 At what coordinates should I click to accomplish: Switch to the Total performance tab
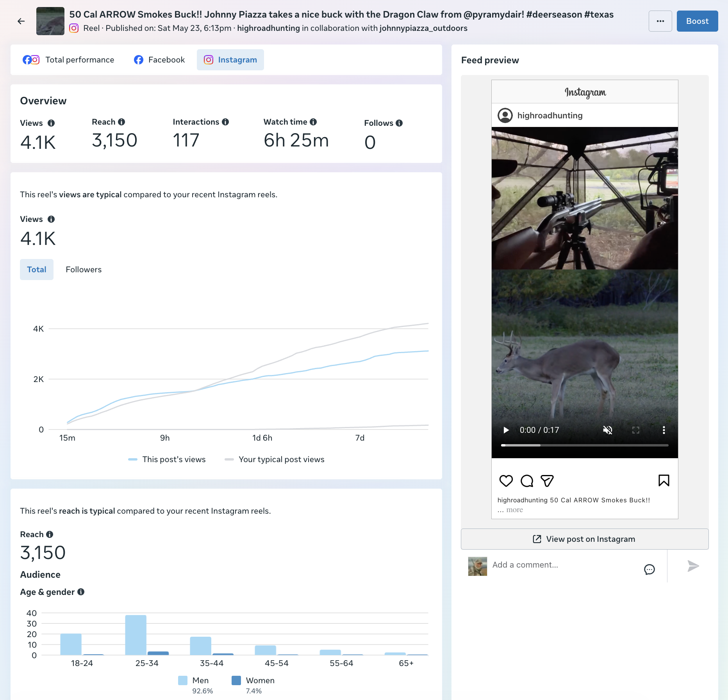68,60
